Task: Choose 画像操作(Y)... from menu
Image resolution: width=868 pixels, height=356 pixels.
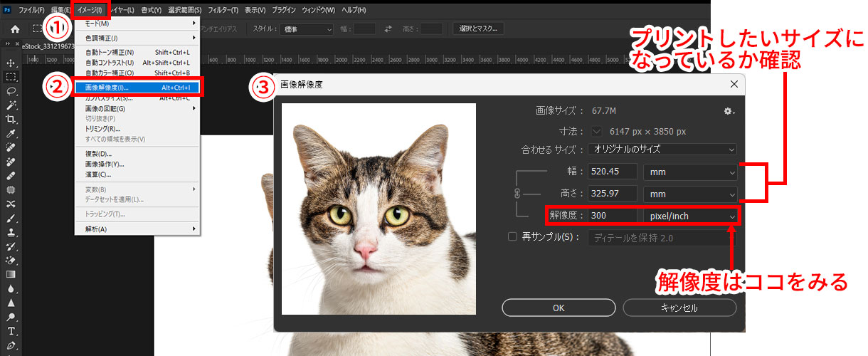Action: 138,164
